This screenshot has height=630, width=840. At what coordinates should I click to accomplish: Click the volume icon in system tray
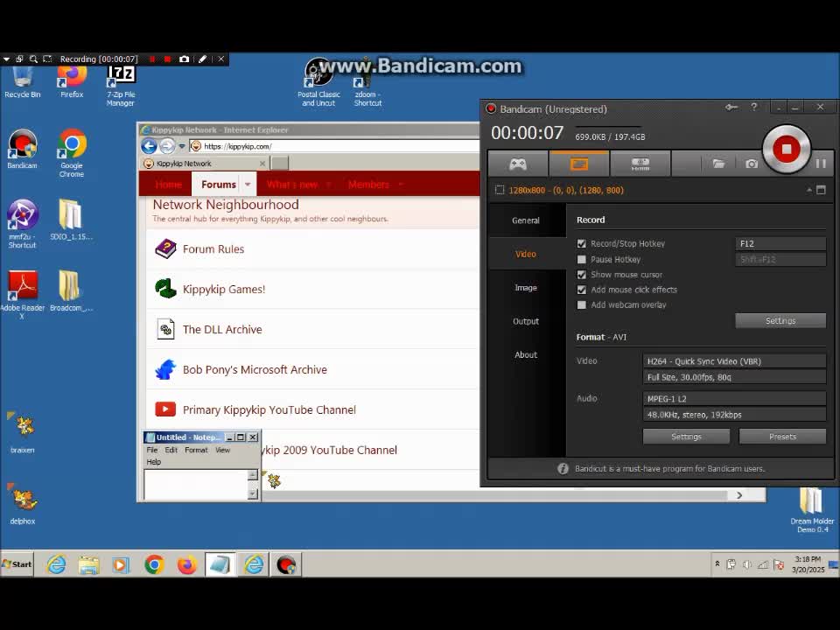click(x=746, y=564)
